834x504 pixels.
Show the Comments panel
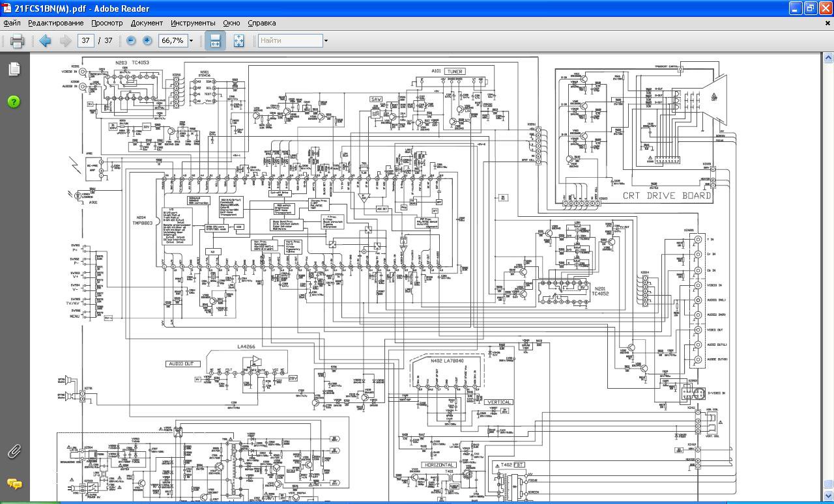coord(14,484)
